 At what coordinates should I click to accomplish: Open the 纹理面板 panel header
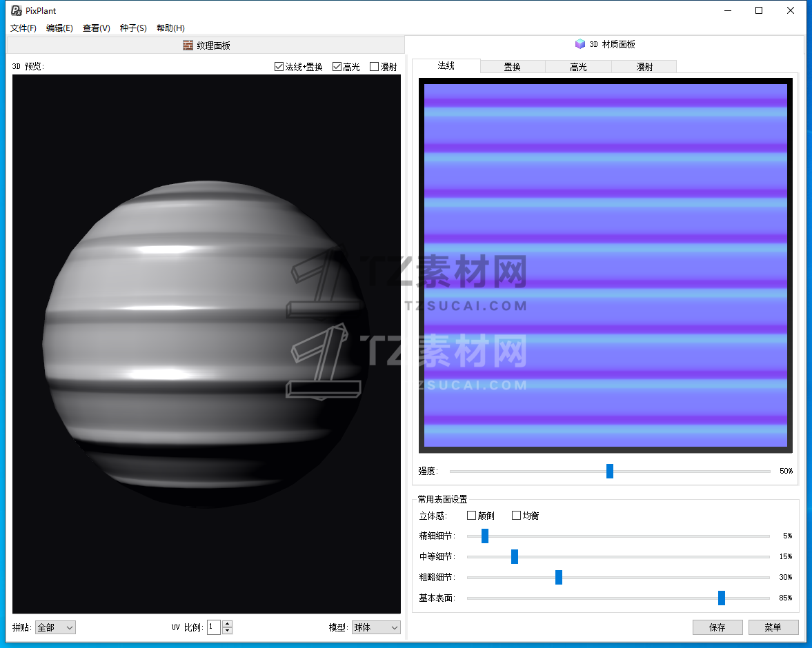click(206, 45)
